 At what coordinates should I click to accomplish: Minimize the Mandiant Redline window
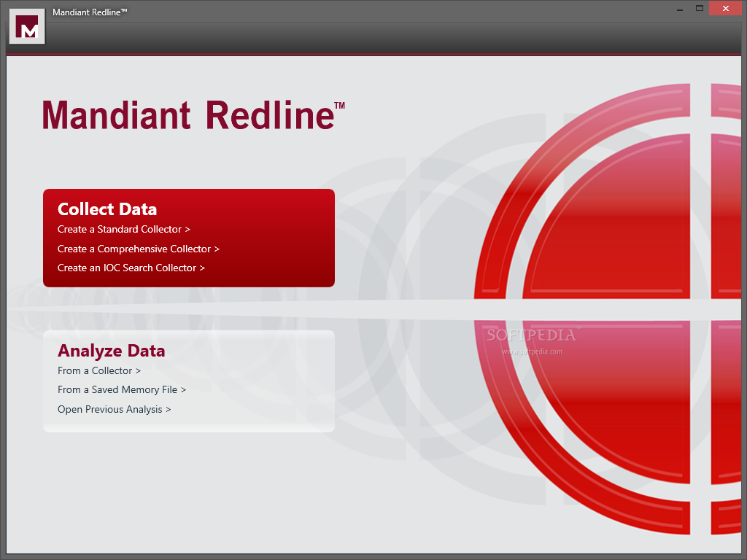pos(680,9)
